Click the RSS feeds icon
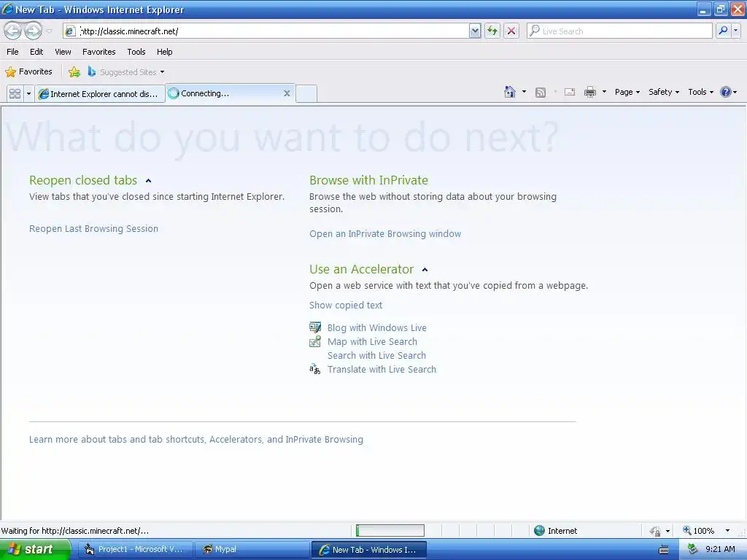Screen dimensions: 747x560 (x=541, y=93)
